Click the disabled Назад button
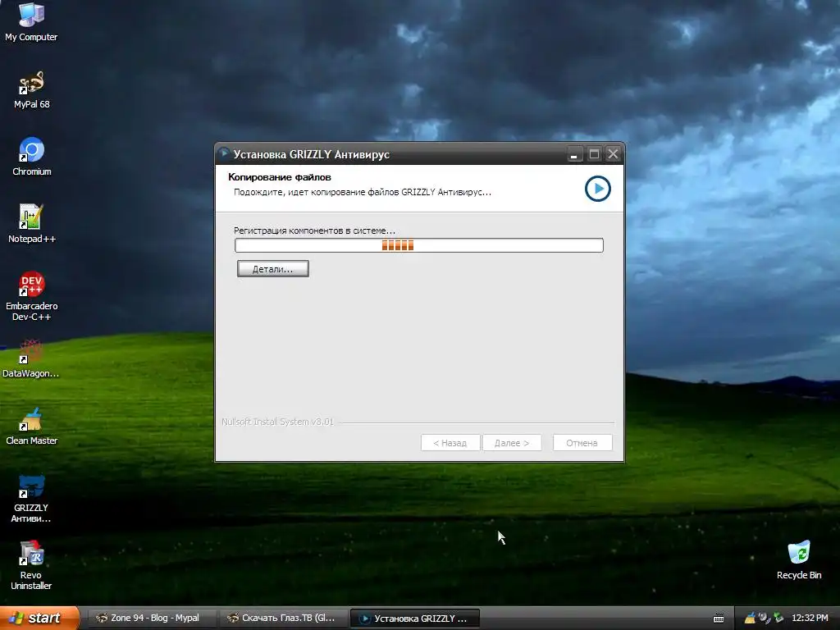 pyautogui.click(x=450, y=443)
